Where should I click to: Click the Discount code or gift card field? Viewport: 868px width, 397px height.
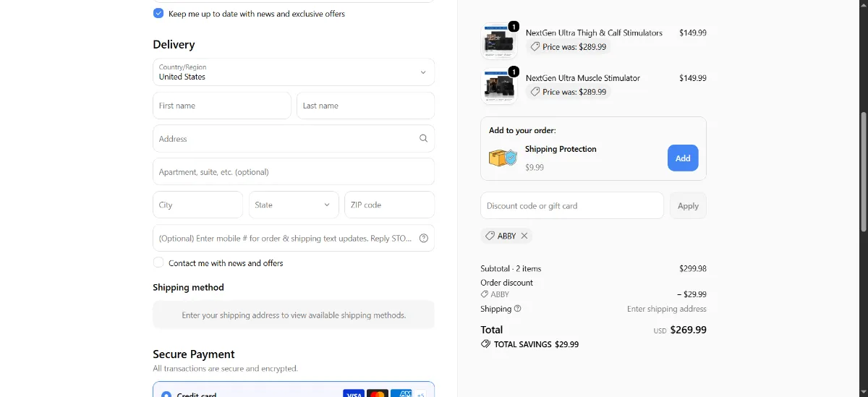click(x=572, y=205)
